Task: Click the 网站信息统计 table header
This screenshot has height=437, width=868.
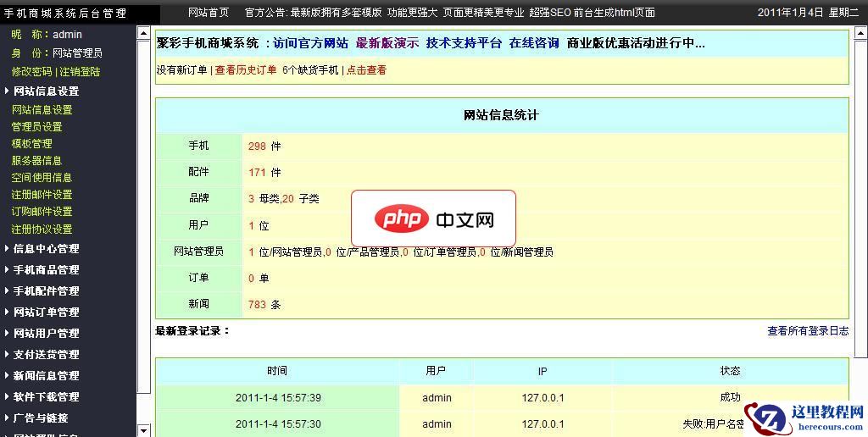Action: coord(501,115)
